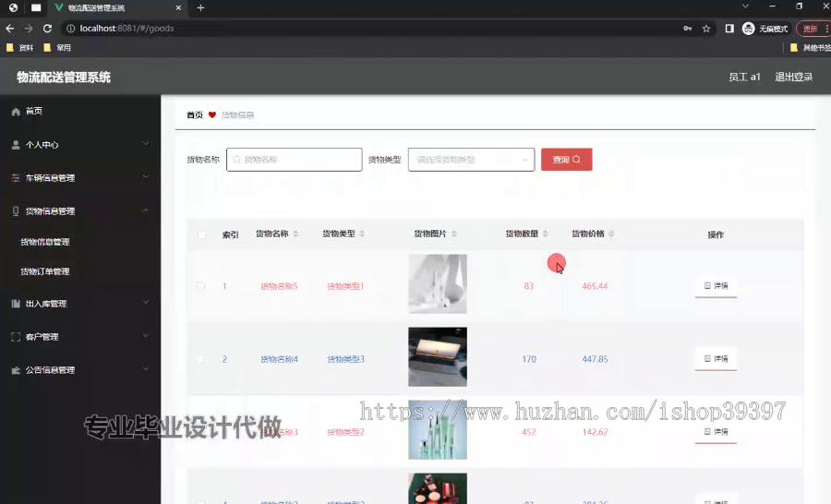Open the 其他书签 bookmarks folder
Image resolution: width=831 pixels, height=504 pixels.
pyautogui.click(x=811, y=48)
